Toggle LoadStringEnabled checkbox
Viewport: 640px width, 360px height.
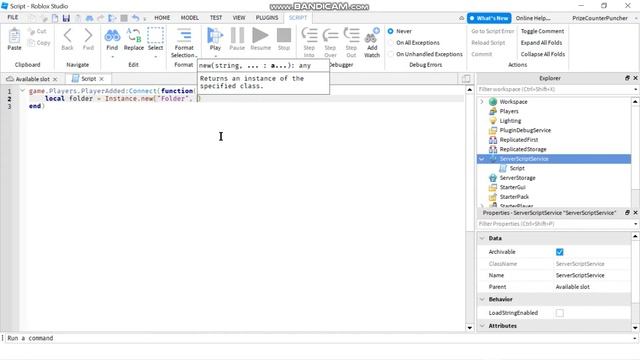tap(560, 313)
